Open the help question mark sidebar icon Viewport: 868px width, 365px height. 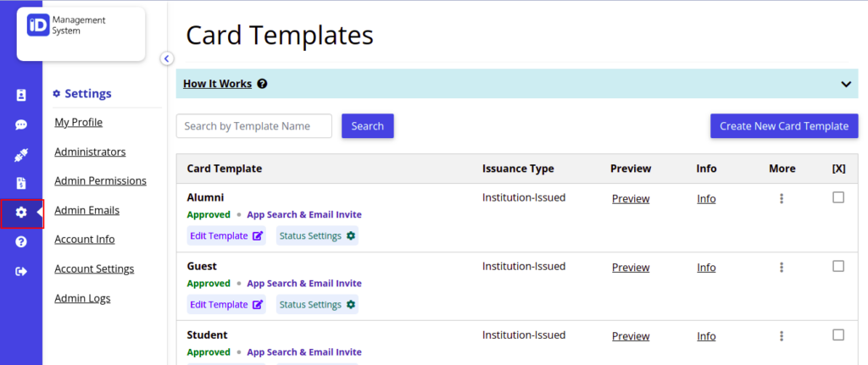pyautogui.click(x=21, y=241)
